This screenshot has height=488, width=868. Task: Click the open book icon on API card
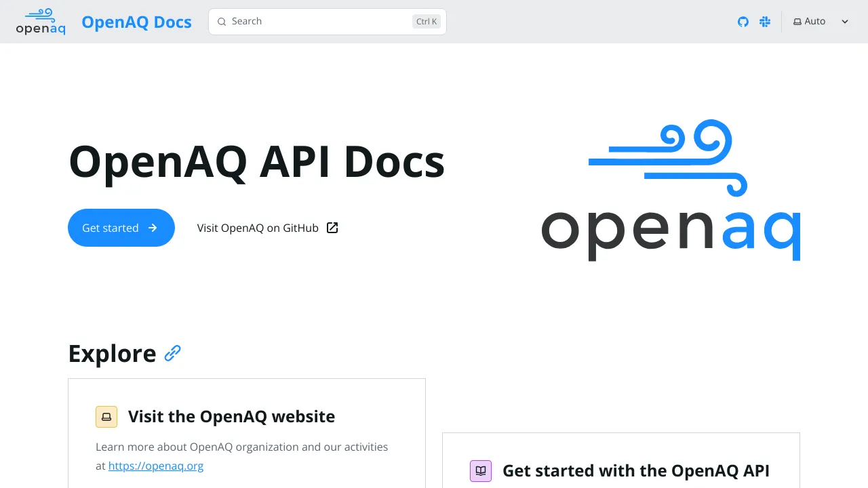481,471
